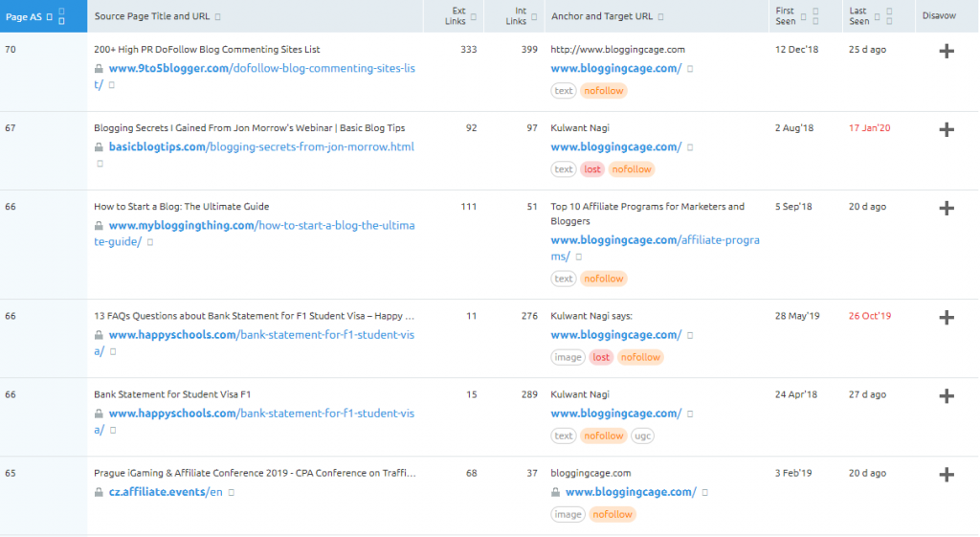Open target URL external icon in 13 FAQs row

690,336
